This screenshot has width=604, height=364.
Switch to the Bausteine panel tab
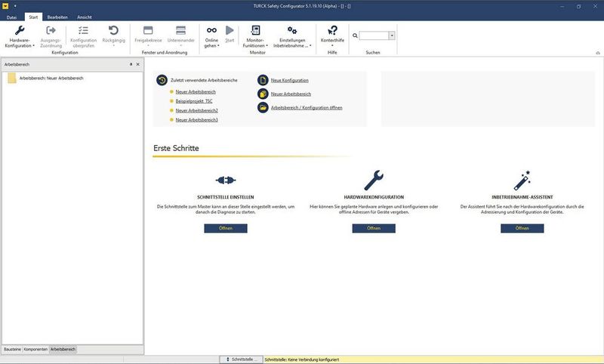coord(12,350)
